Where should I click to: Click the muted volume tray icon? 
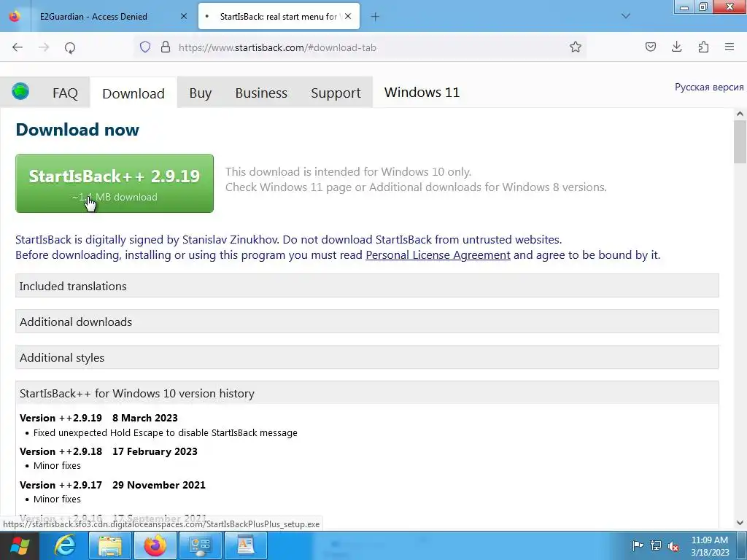tap(673, 546)
